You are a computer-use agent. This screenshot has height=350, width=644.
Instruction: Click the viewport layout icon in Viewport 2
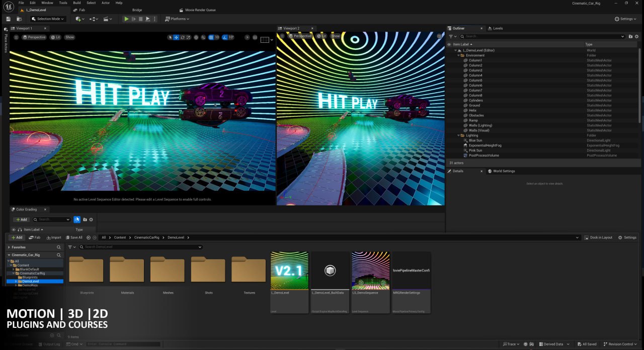point(439,36)
